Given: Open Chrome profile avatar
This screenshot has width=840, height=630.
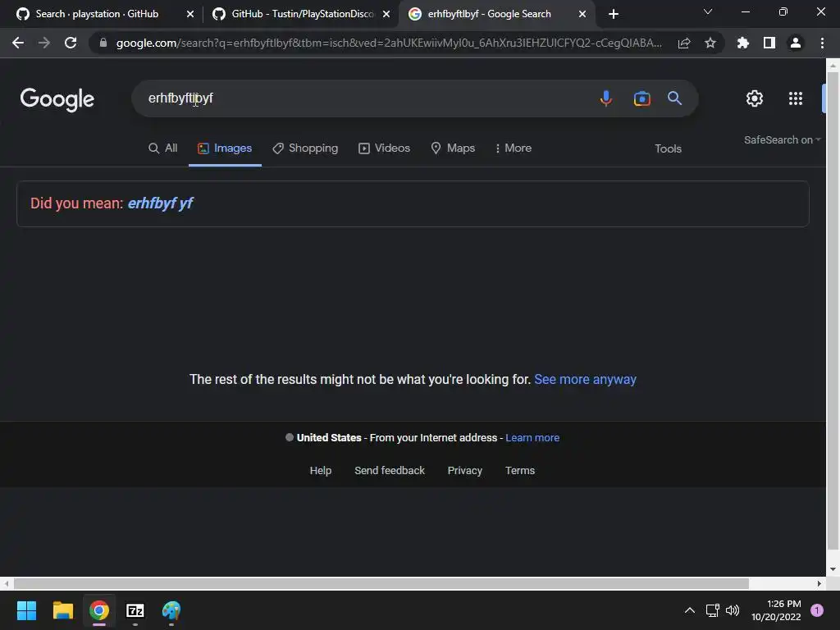Looking at the screenshot, I should [x=796, y=43].
